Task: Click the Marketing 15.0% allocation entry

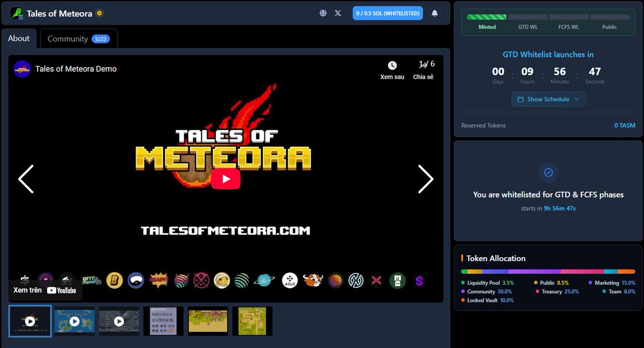Action: click(x=612, y=282)
